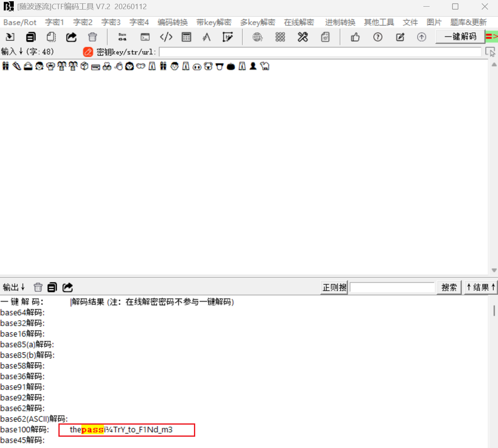498x448 pixels.
Task: Click the Base64 toolbar icon
Action: [x=122, y=37]
